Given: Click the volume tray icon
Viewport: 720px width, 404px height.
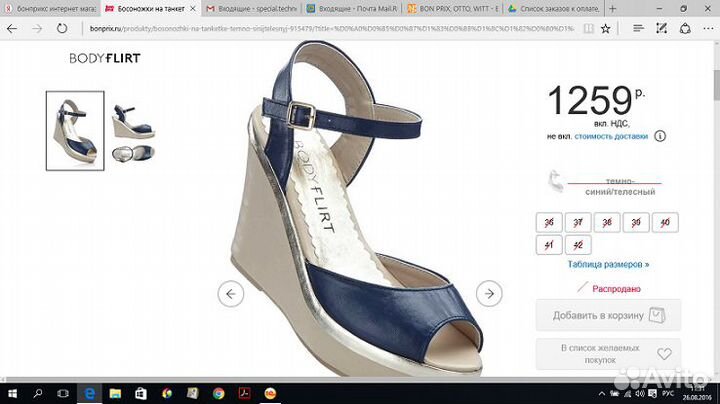Looking at the screenshot, I should (640, 394).
